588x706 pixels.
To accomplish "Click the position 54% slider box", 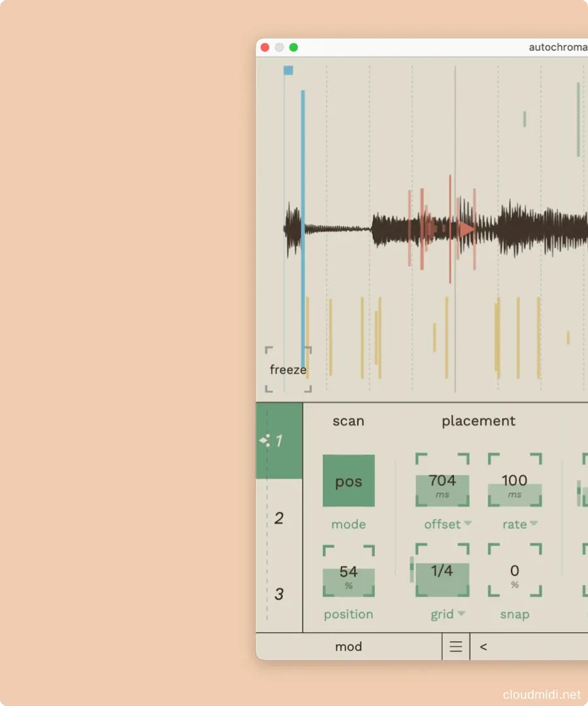I will click(x=348, y=571).
